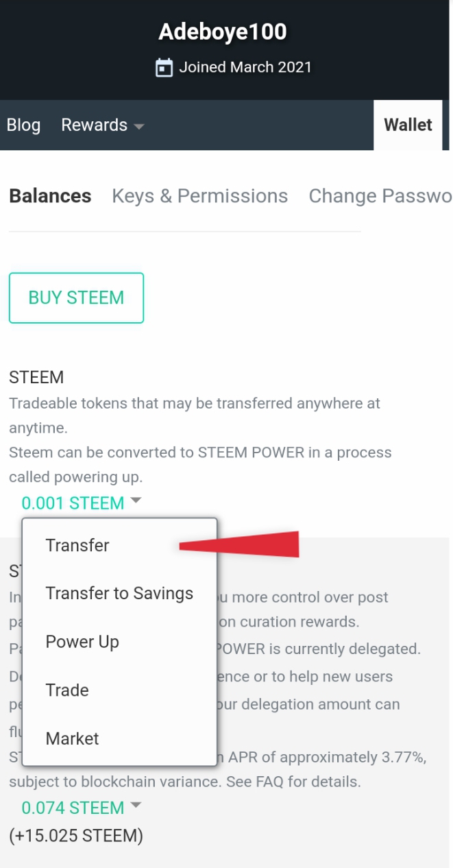Select Balances section
453x868 pixels.
[x=50, y=196]
